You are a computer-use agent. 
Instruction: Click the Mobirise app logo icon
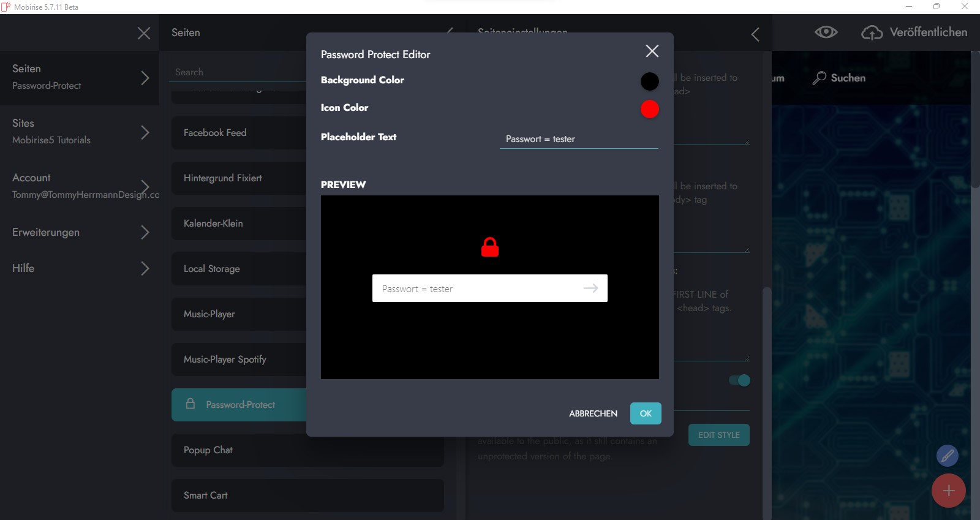(6, 7)
